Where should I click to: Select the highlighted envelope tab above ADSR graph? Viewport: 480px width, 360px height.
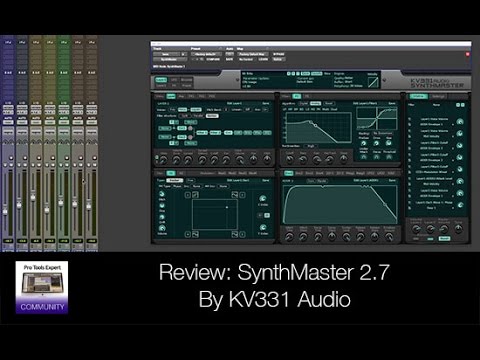coord(288,173)
